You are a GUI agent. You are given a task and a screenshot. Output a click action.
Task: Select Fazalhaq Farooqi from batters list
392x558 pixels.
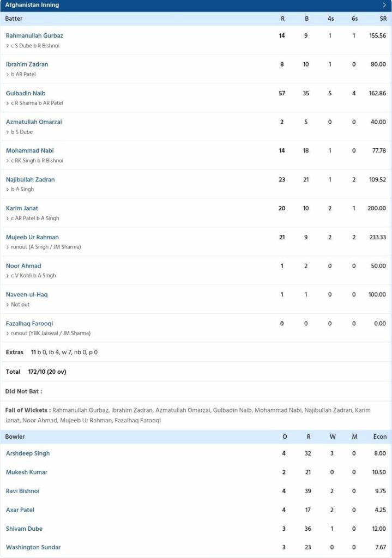coord(29,323)
